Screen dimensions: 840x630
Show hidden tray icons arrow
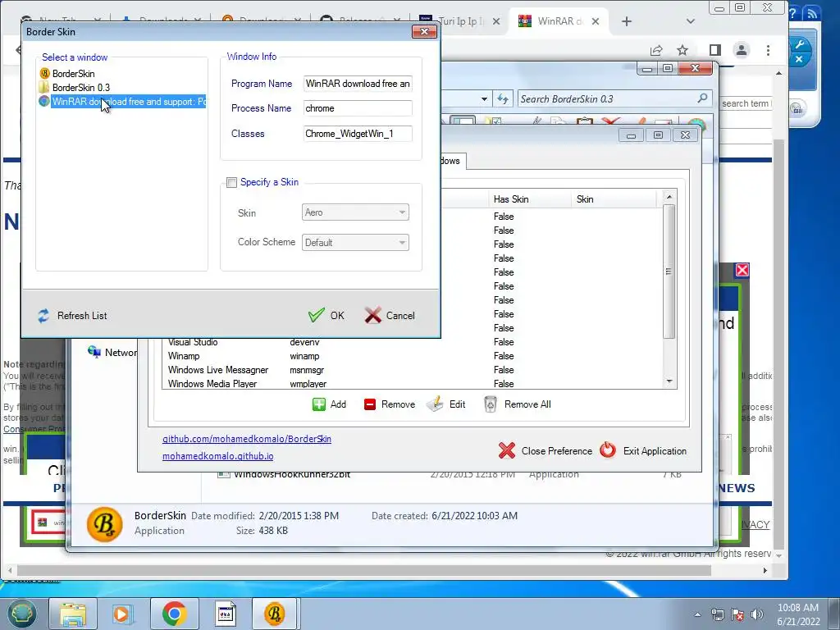point(697,614)
